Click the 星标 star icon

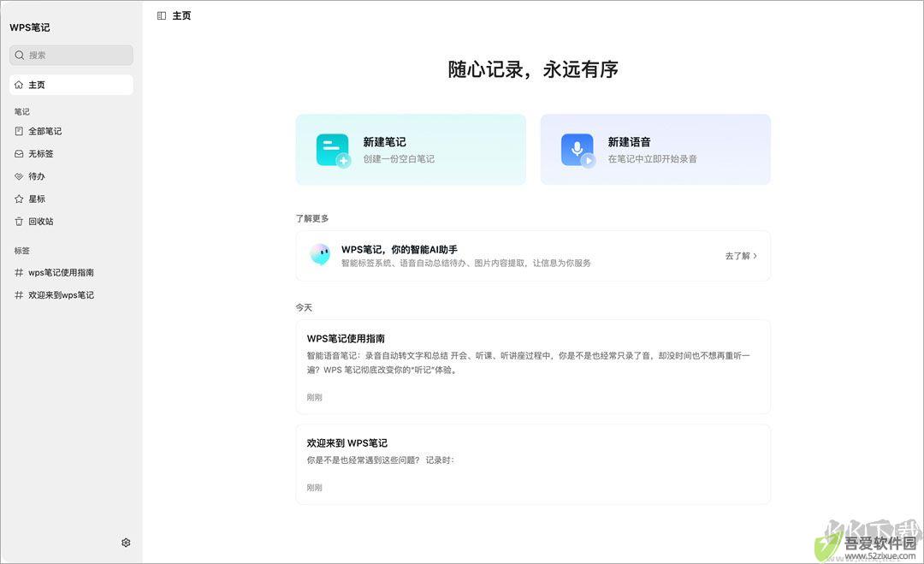pos(19,199)
